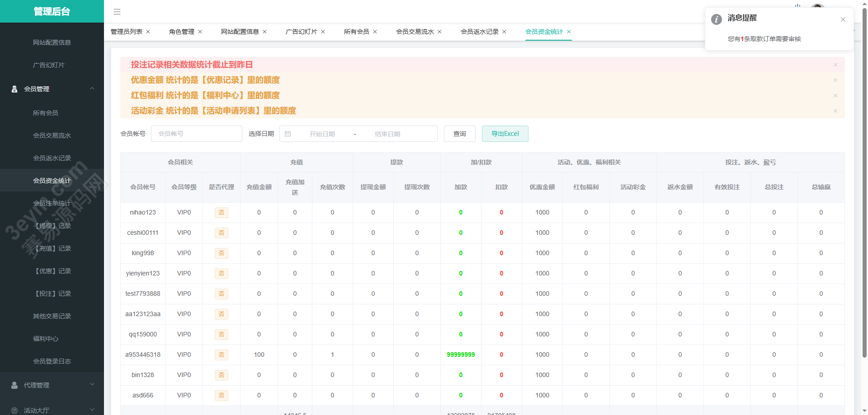Click the page vertical scrollbar
The width and height of the screenshot is (868, 415).
pyautogui.click(x=864, y=181)
